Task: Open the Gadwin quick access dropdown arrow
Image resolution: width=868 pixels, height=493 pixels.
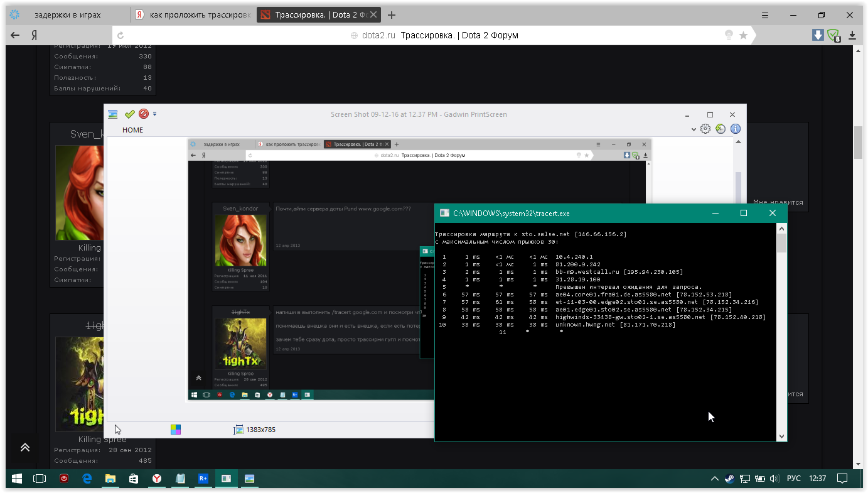Action: coord(154,114)
